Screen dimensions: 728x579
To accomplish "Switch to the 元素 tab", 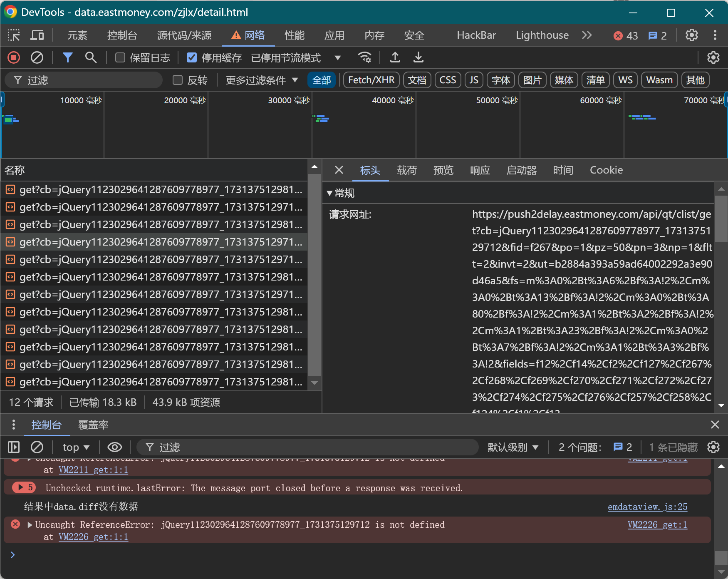I will [77, 35].
